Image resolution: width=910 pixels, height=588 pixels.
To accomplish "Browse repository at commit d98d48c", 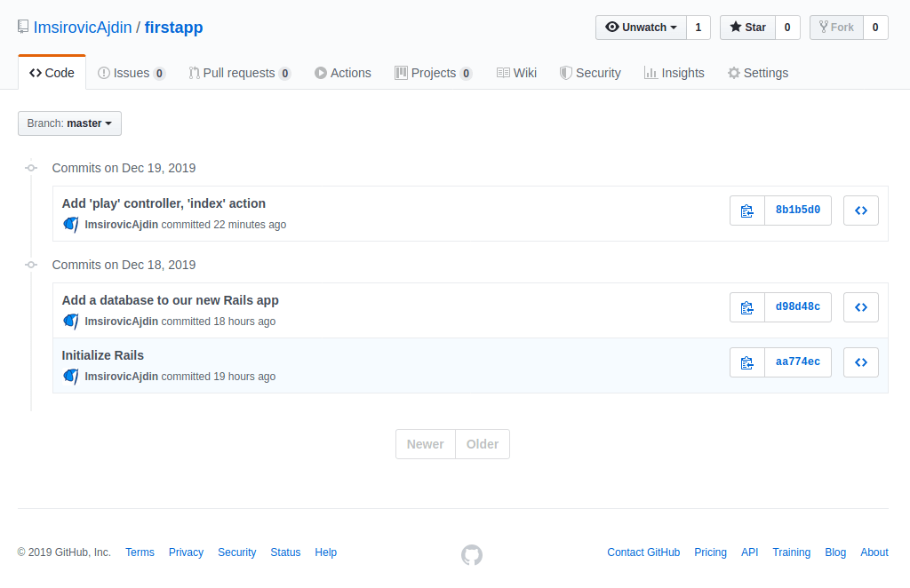I will 860,307.
